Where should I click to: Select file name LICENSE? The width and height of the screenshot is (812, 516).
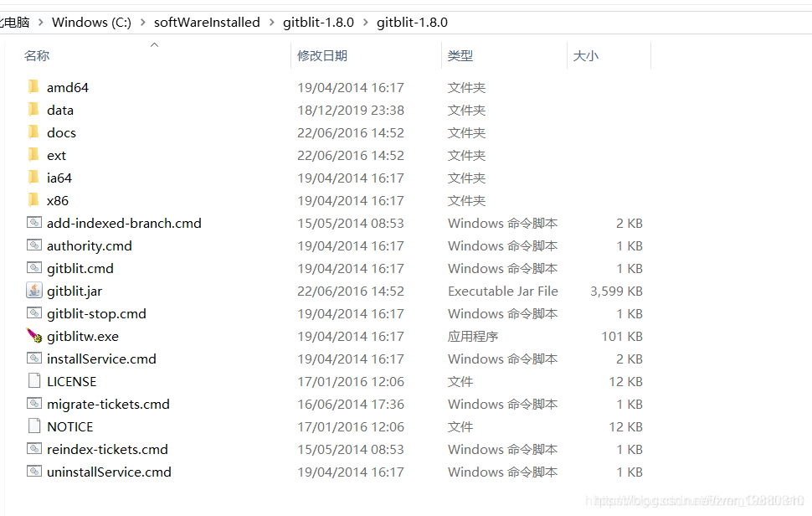pos(72,382)
